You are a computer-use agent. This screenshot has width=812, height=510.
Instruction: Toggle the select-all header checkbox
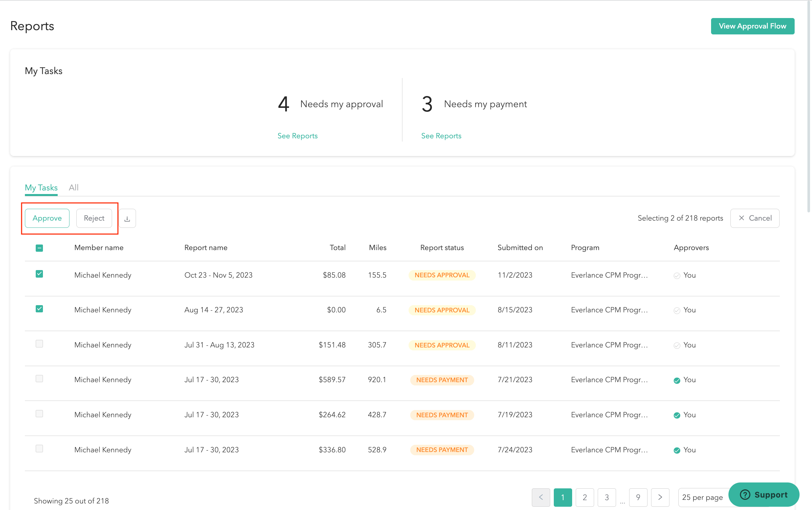coord(39,248)
